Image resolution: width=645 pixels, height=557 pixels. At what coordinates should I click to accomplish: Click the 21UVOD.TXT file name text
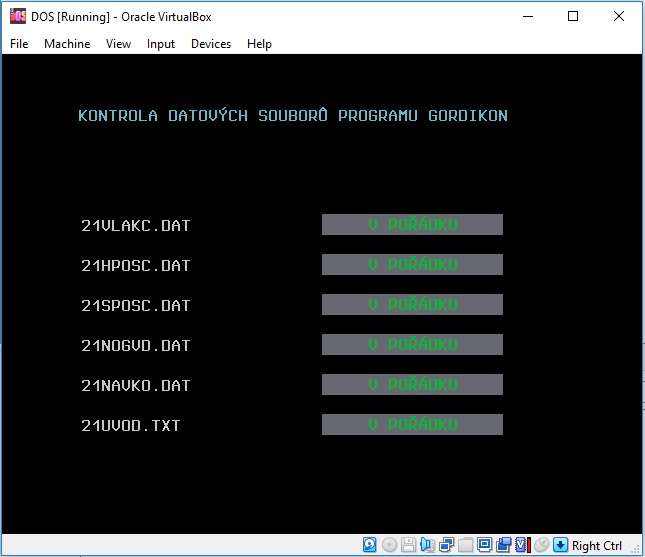pyautogui.click(x=131, y=426)
